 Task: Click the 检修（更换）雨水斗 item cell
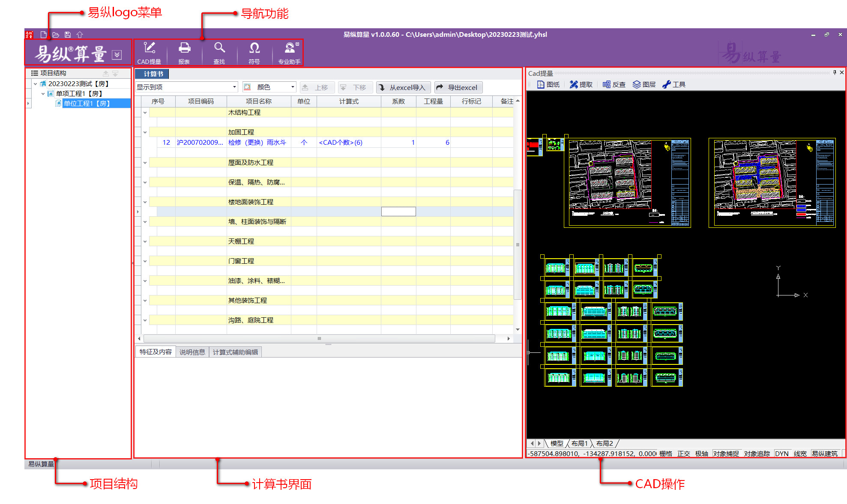click(x=259, y=143)
